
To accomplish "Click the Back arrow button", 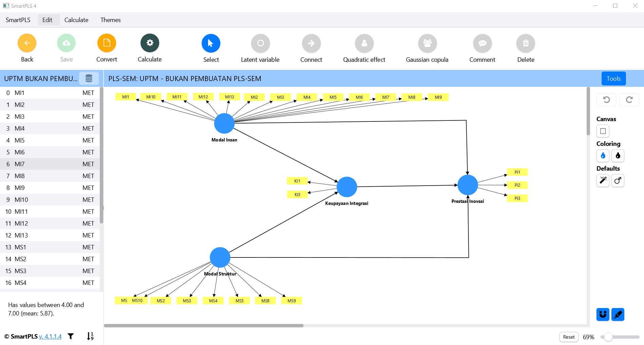I will click(27, 43).
